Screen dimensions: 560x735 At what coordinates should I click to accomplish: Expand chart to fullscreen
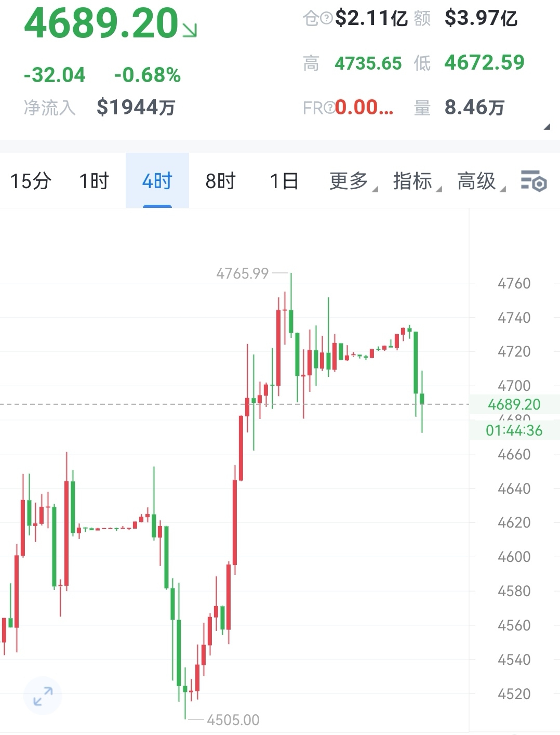click(43, 696)
